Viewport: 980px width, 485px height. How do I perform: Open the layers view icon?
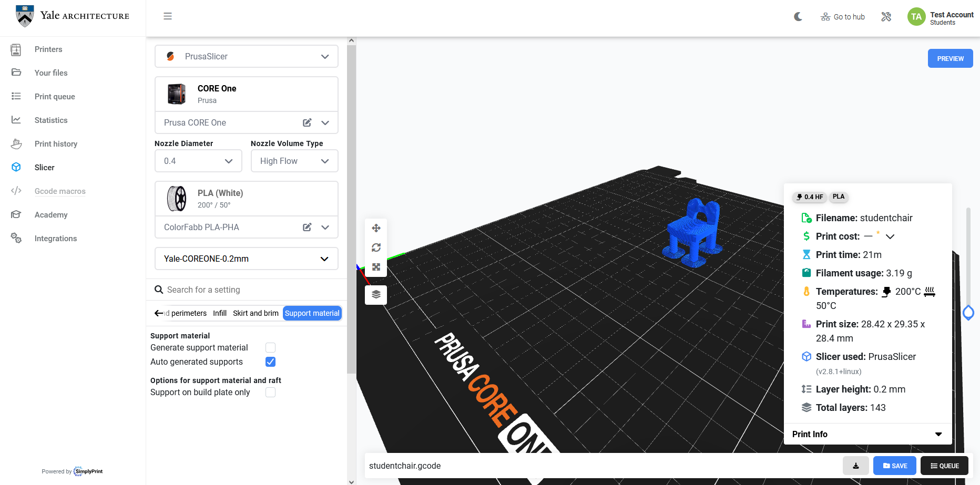376,295
